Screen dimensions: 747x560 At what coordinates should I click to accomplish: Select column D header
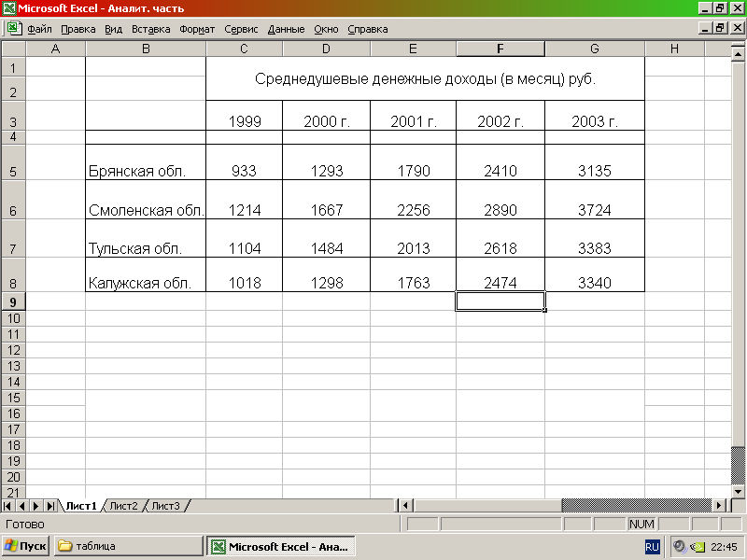click(x=326, y=49)
